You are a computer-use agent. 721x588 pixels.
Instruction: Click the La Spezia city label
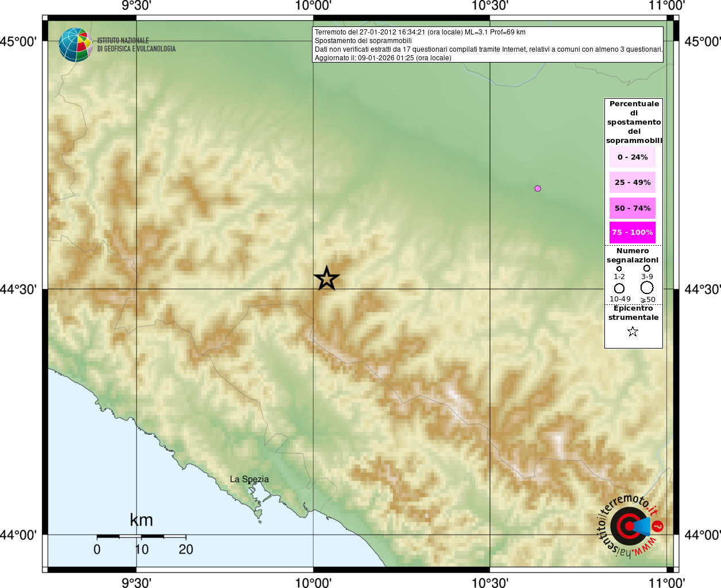249,479
